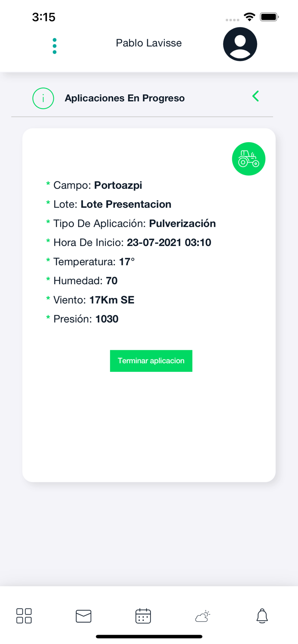Open the profile avatar icon
298x644 pixels.
[240, 44]
